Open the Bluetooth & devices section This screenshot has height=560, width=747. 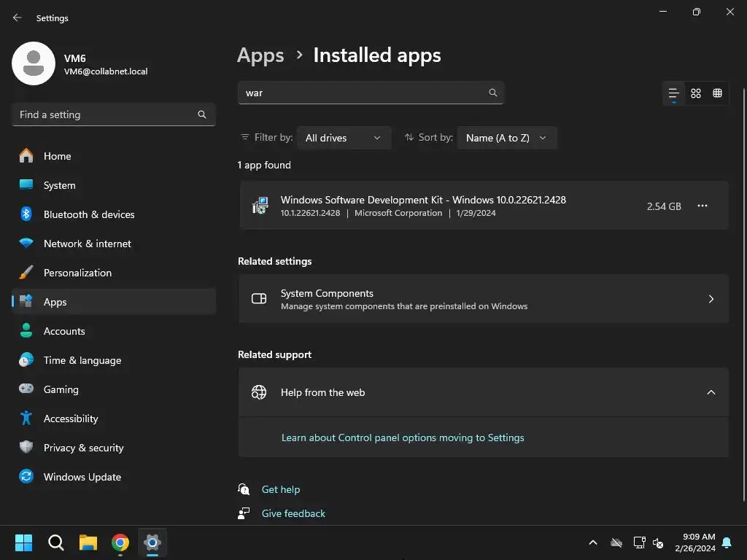[89, 214]
